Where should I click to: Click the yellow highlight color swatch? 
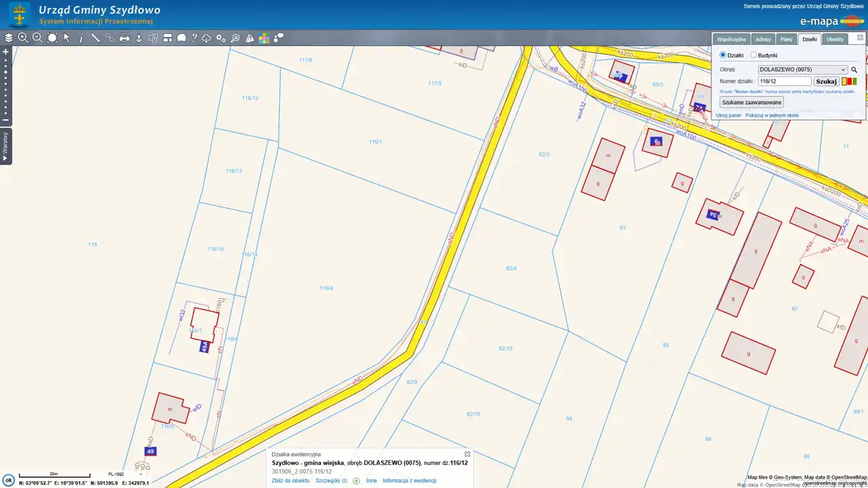coord(844,81)
